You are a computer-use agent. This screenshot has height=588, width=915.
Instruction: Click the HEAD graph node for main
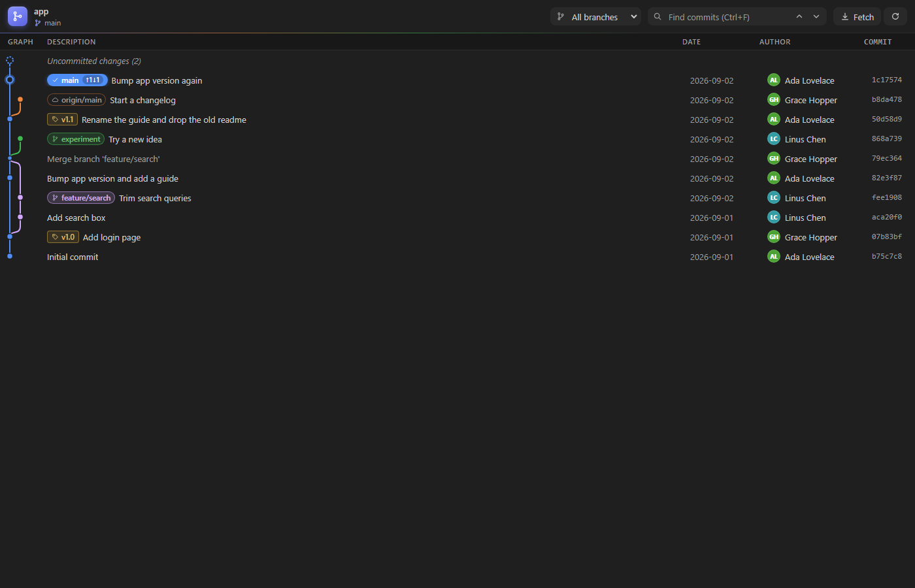click(10, 80)
